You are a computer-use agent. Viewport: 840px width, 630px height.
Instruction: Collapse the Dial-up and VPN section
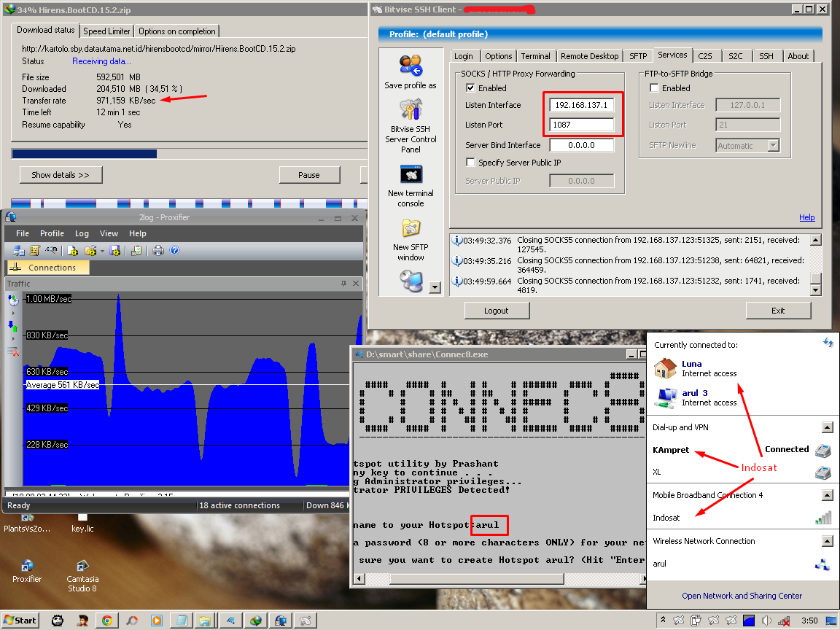[828, 427]
